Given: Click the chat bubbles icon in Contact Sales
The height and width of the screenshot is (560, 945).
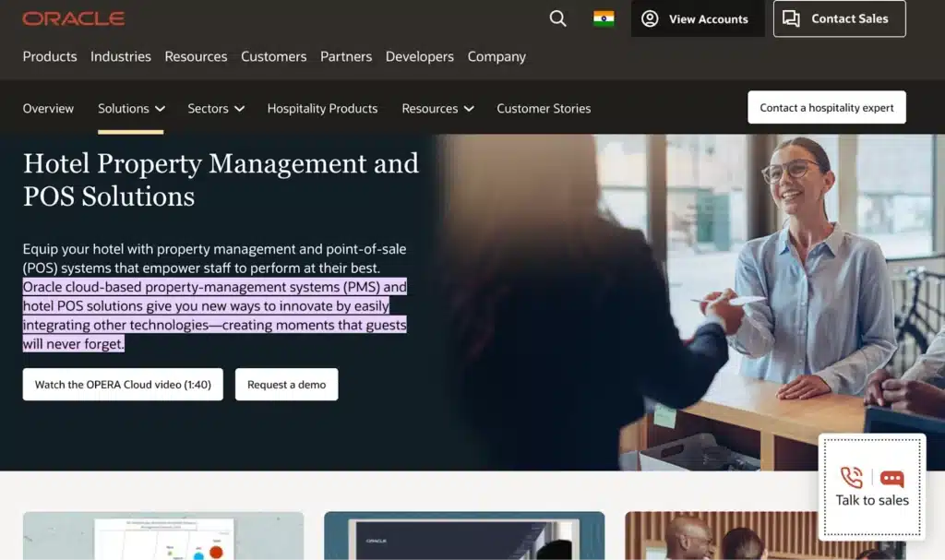Looking at the screenshot, I should [791, 18].
